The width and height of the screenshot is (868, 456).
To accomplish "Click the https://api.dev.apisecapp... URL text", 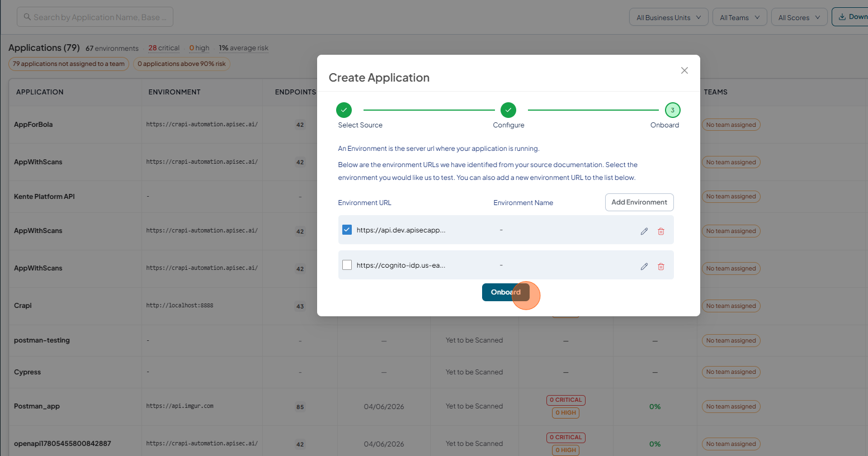I will click(401, 230).
